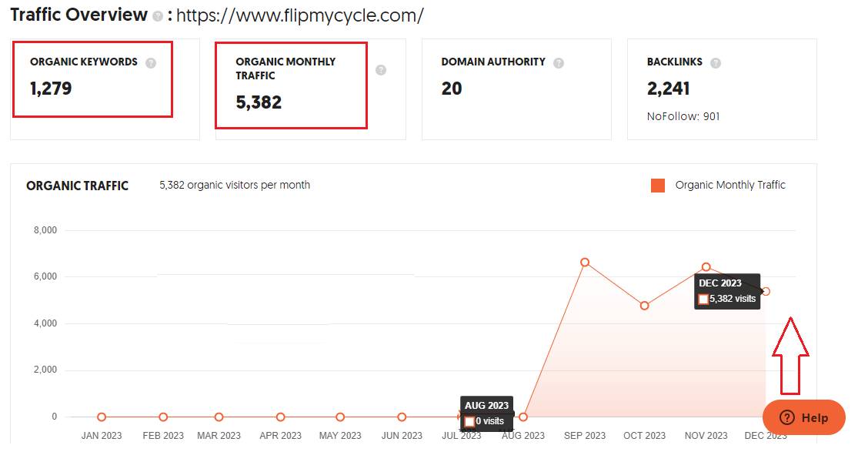
Task: Show Backlinks help tooltip icon
Action: pyautogui.click(x=716, y=63)
